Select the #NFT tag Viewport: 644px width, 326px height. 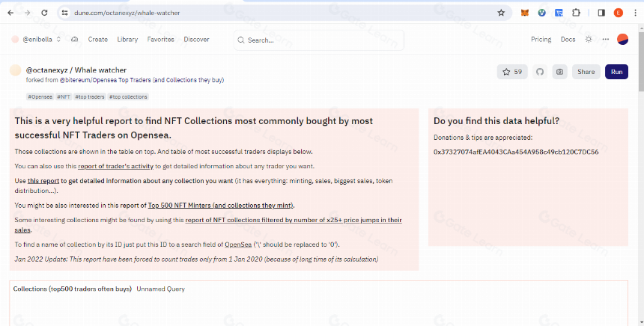(64, 96)
